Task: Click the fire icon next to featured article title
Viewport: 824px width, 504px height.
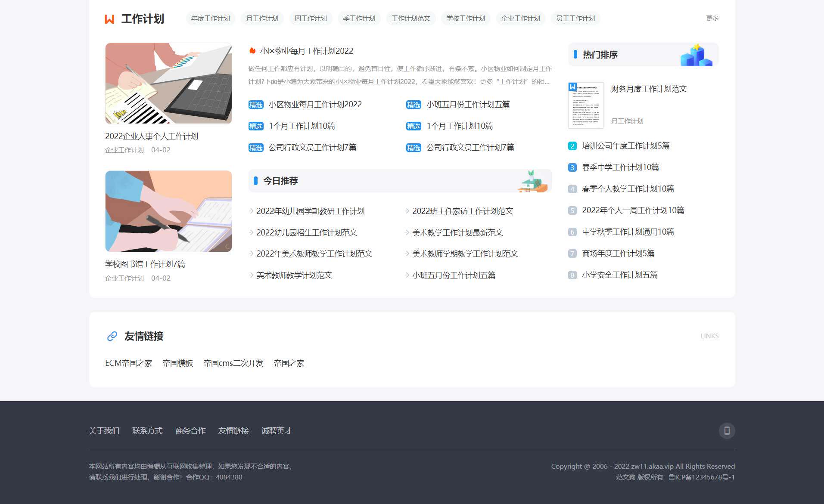Action: point(252,50)
